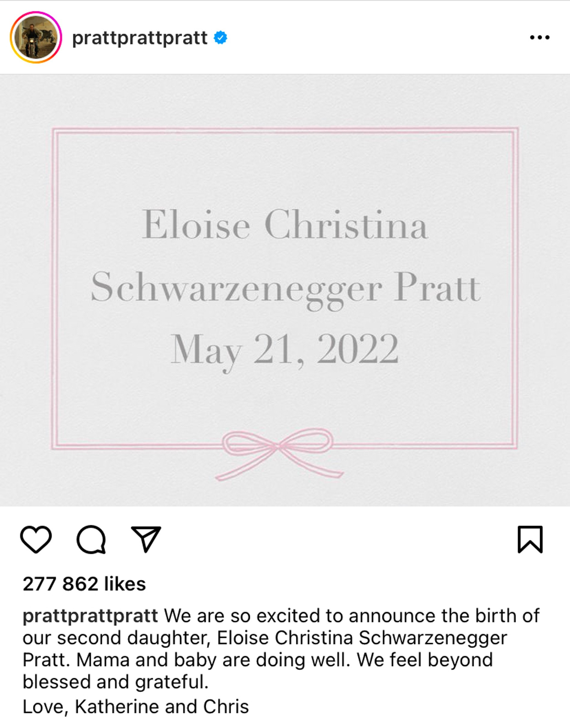570x728 pixels.
Task: Like the post with the heart icon
Action: (36, 539)
